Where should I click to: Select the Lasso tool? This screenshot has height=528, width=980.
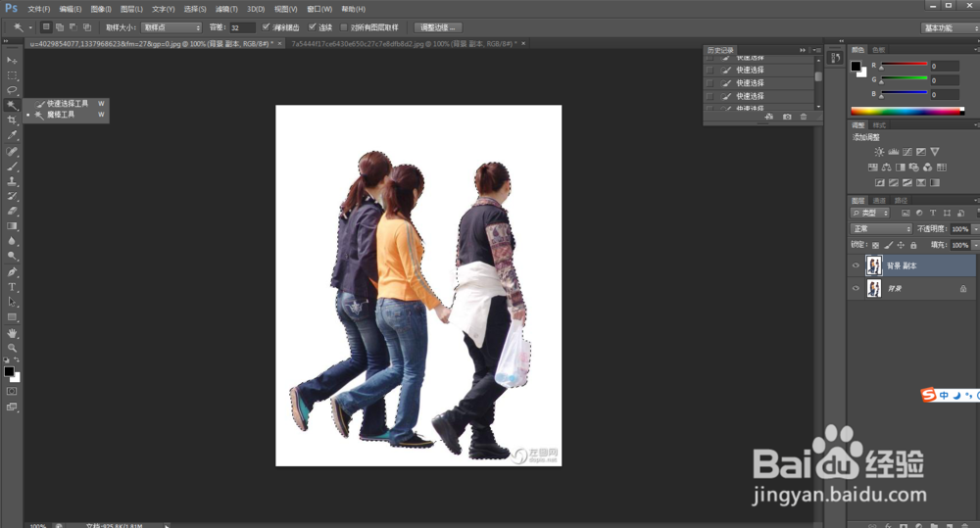click(12, 90)
